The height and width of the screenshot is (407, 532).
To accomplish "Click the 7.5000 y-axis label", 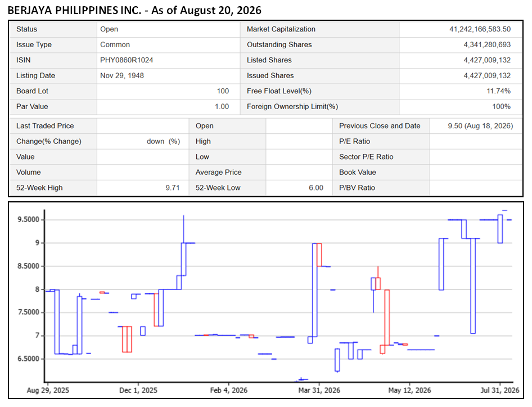I will pyautogui.click(x=28, y=313).
